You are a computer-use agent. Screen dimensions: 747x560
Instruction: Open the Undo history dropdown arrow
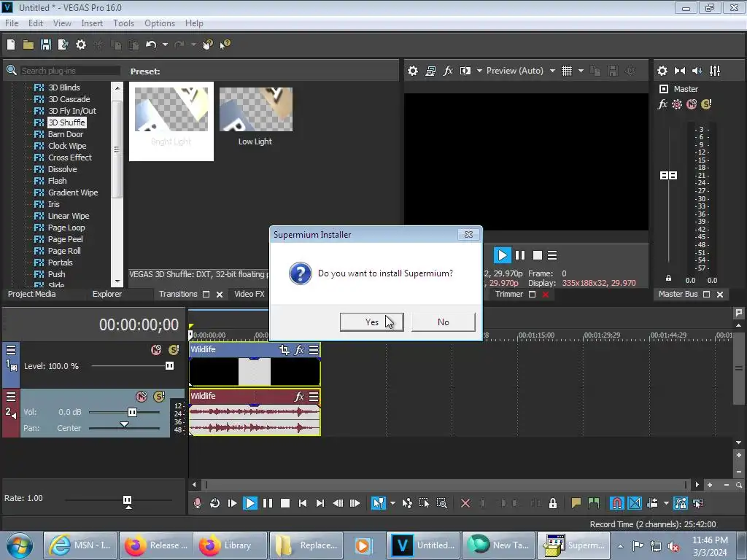(165, 44)
